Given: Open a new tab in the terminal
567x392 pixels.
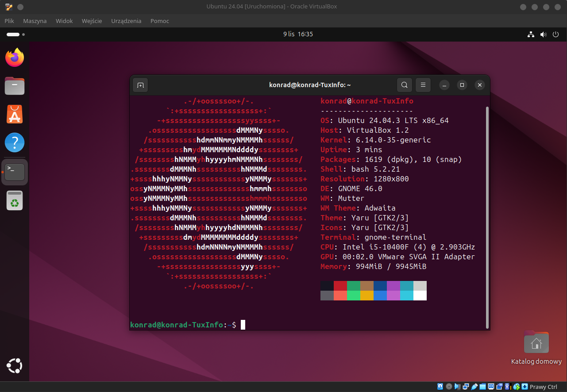Looking at the screenshot, I should (140, 85).
